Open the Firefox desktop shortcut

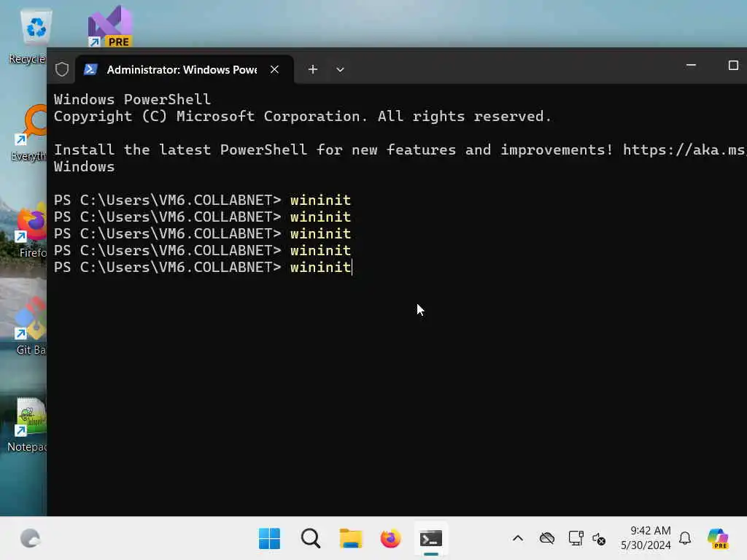pos(31,230)
